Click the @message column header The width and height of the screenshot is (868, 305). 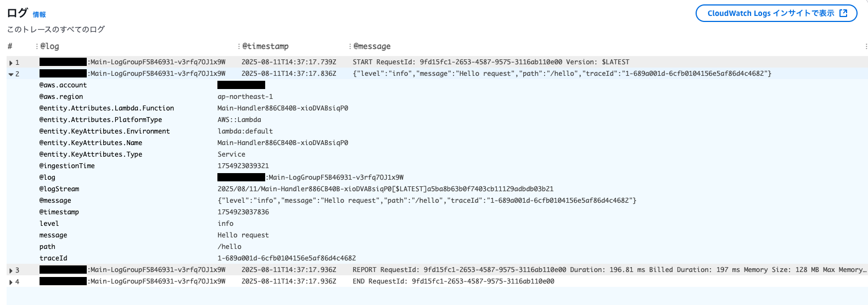click(x=372, y=46)
